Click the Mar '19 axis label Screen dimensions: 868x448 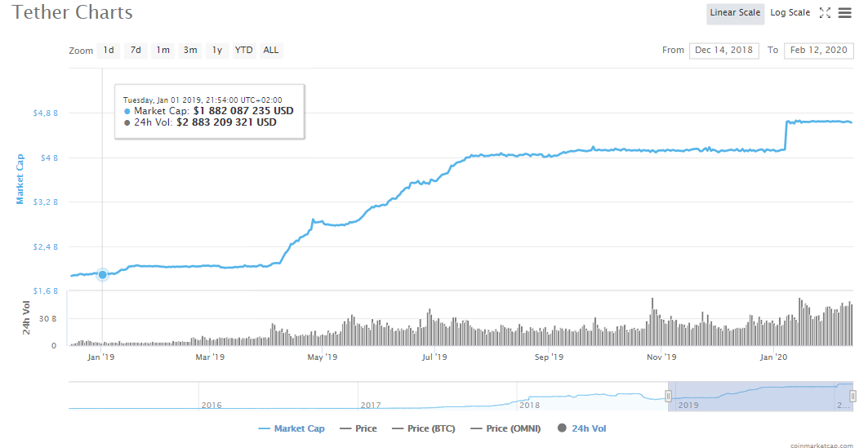click(x=211, y=357)
